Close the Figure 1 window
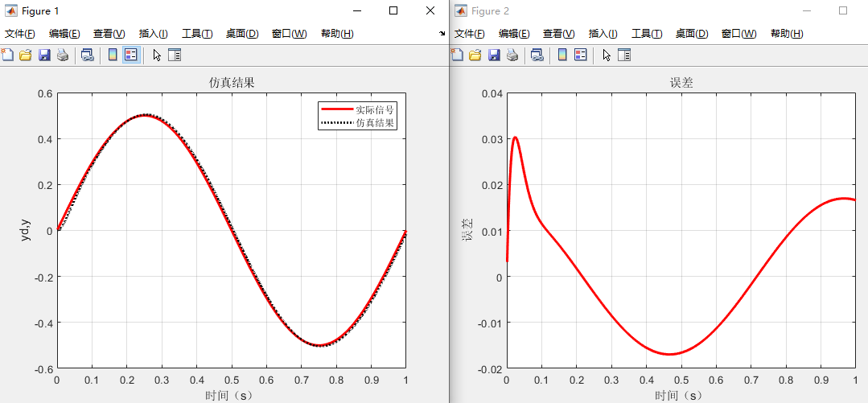 tap(430, 10)
